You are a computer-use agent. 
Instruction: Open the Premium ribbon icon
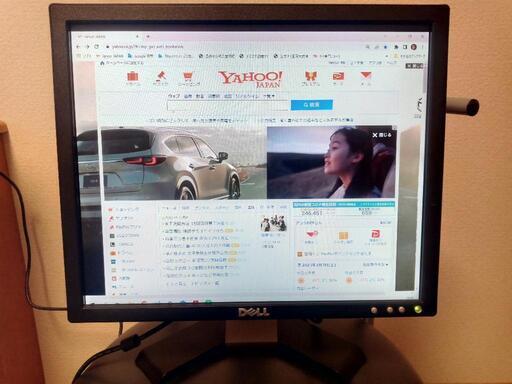click(311, 76)
